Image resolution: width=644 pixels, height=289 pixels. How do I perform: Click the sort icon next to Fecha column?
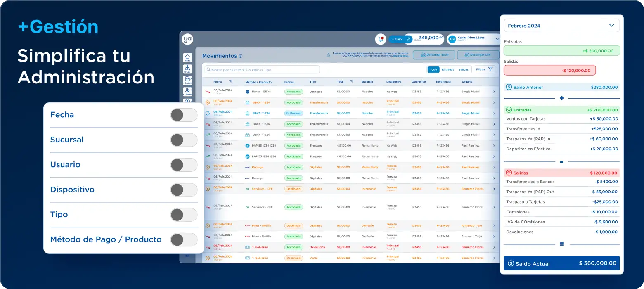click(x=230, y=82)
